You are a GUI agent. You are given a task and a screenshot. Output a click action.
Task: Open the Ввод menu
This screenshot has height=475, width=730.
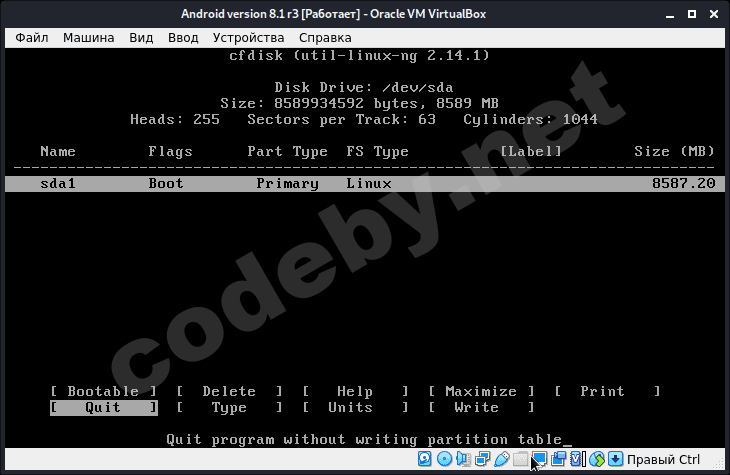pos(183,38)
